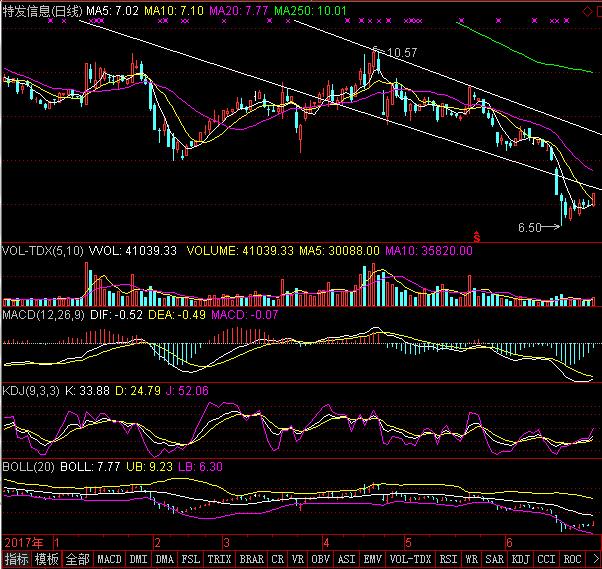602x569 pixels.
Task: Choose the CR indicator tab
Action: click(x=278, y=559)
